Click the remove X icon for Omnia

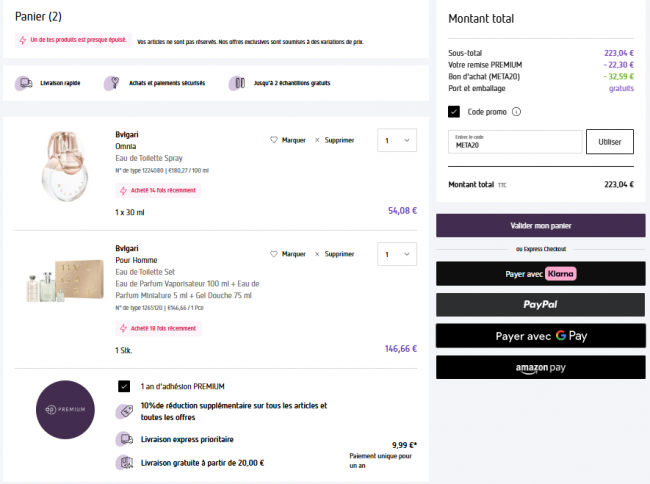(317, 140)
